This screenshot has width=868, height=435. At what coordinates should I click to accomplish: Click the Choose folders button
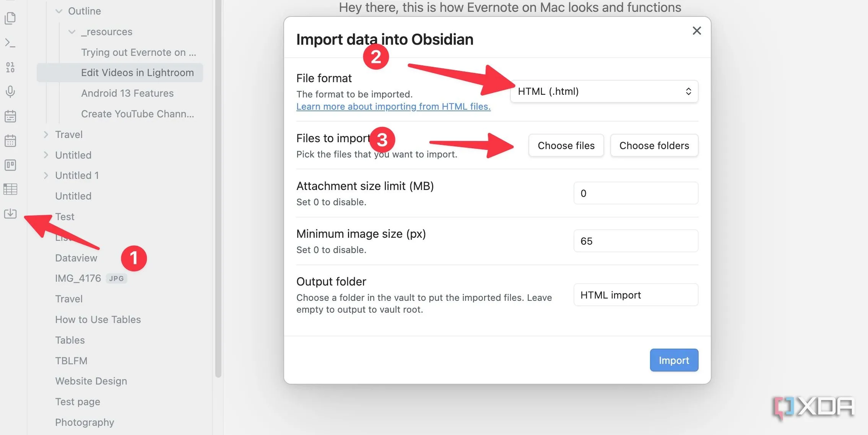click(654, 145)
